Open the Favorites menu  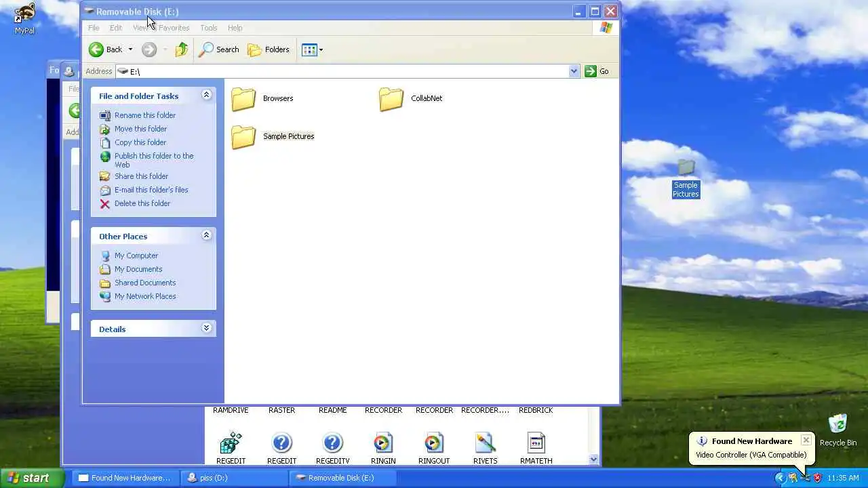coord(174,28)
